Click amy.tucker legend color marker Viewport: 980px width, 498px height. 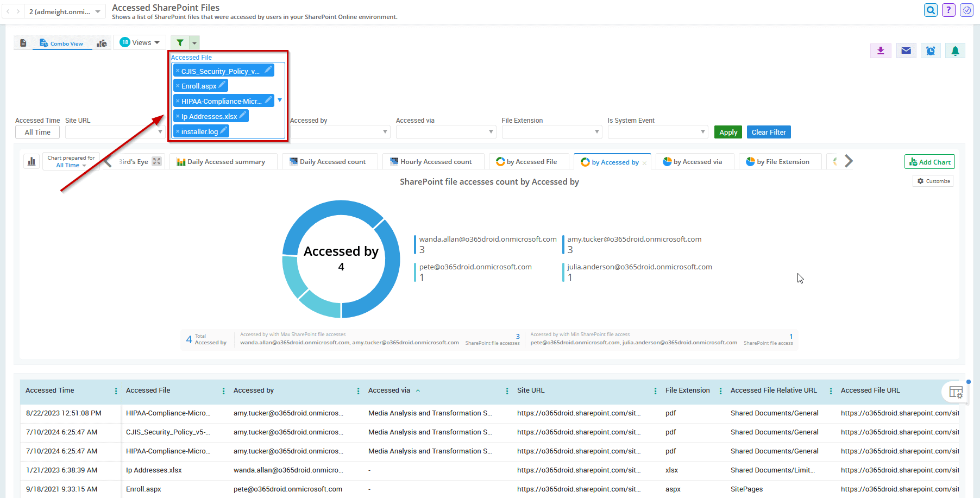[x=563, y=244]
